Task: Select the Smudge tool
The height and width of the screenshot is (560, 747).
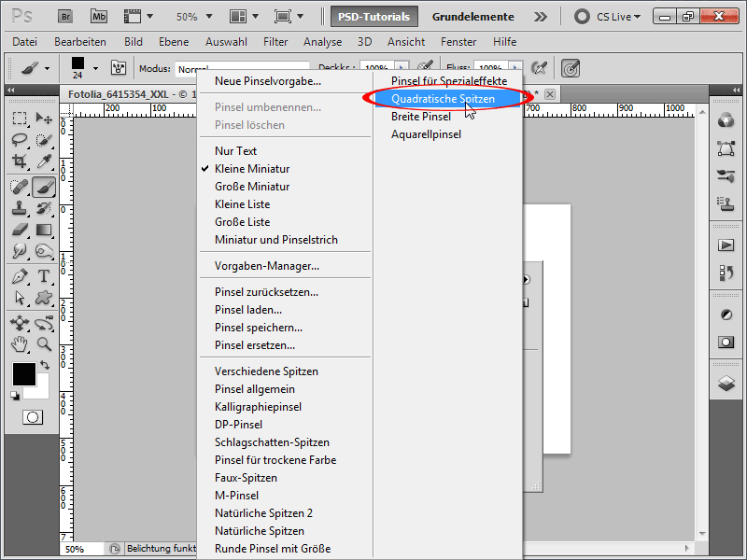Action: pos(20,251)
